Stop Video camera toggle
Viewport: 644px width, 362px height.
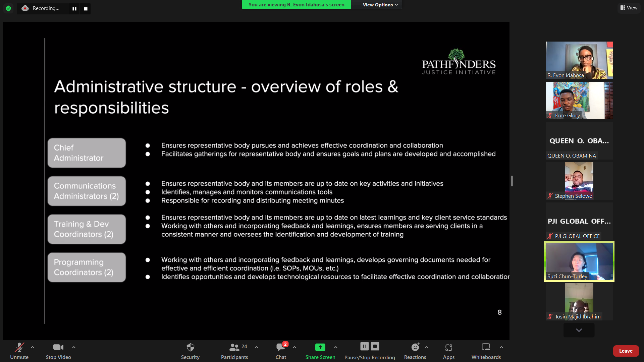click(58, 347)
